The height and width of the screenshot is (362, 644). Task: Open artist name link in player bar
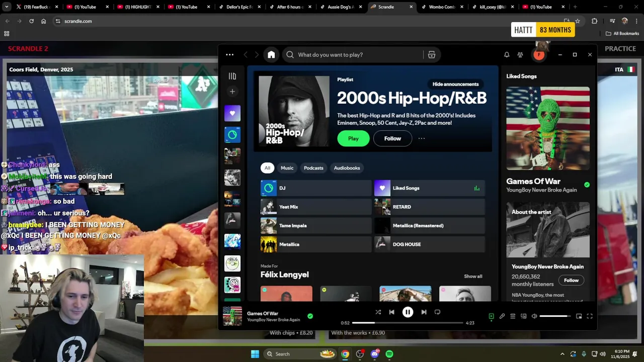click(x=273, y=320)
